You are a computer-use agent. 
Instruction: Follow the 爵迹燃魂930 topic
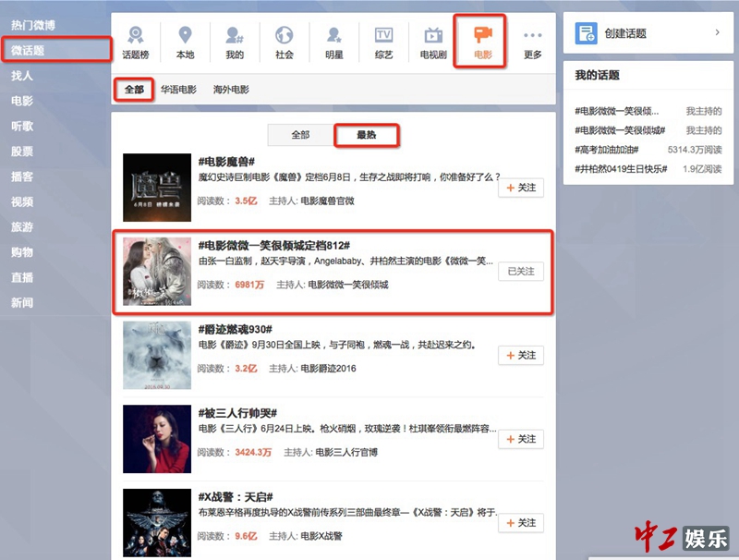pyautogui.click(x=521, y=356)
